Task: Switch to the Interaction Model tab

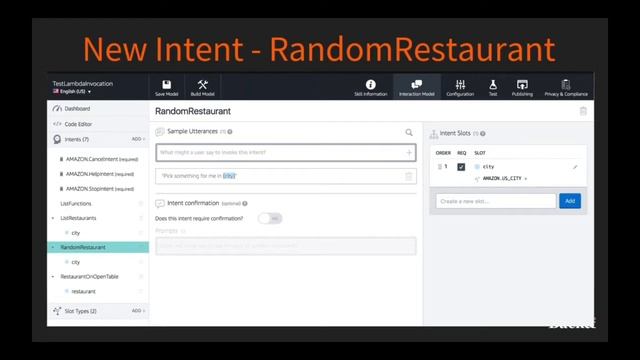Action: coord(417,88)
